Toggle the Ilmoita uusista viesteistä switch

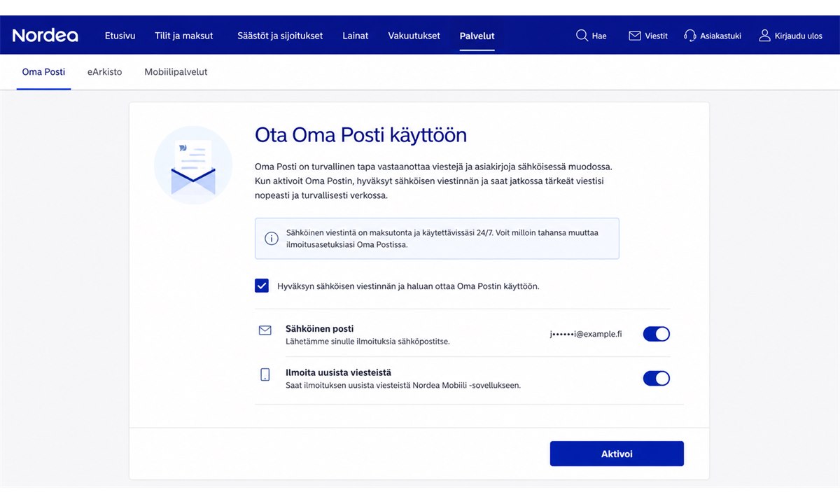657,379
